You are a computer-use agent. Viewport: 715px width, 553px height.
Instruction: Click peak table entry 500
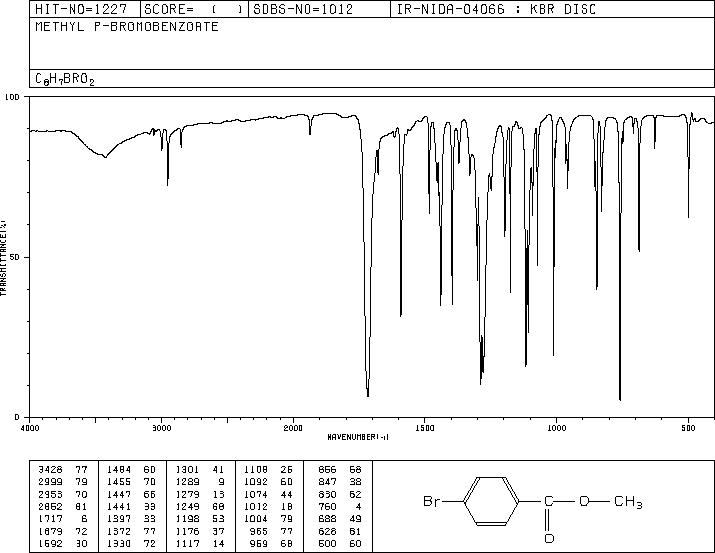[x=327, y=543]
